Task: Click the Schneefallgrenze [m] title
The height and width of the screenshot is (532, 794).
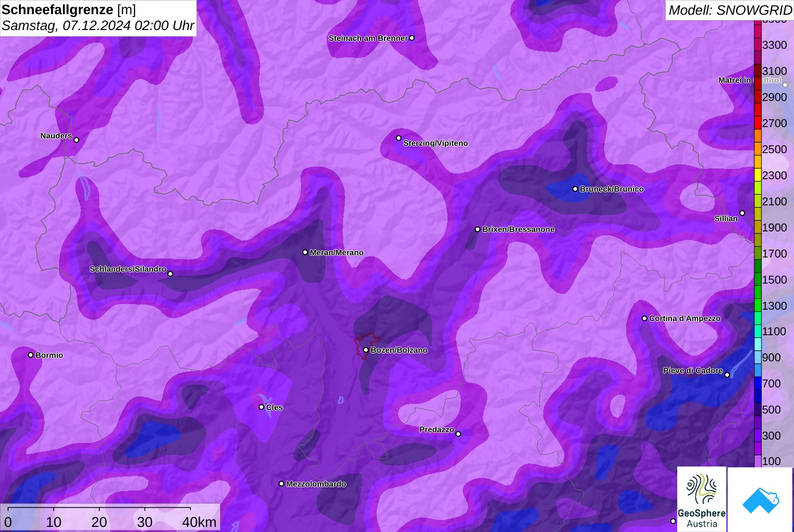Action: click(x=69, y=10)
